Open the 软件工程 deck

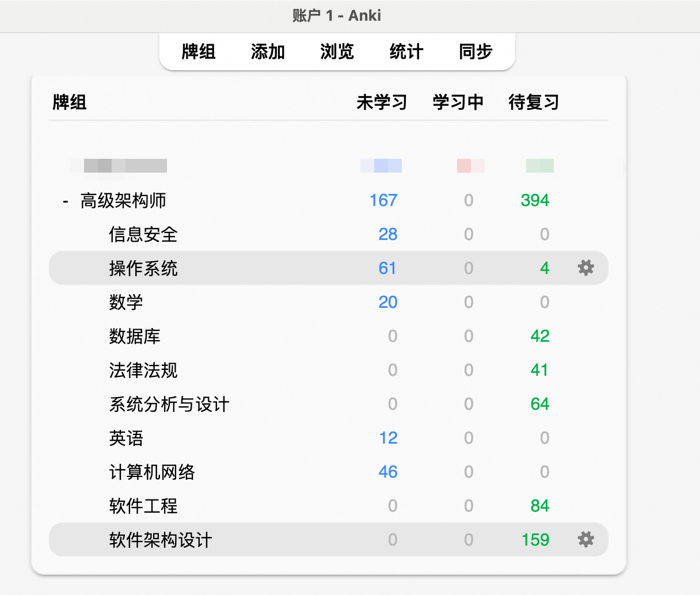click(143, 506)
